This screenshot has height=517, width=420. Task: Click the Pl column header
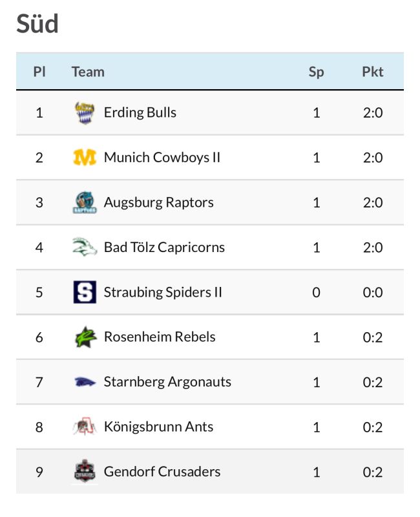coord(39,72)
